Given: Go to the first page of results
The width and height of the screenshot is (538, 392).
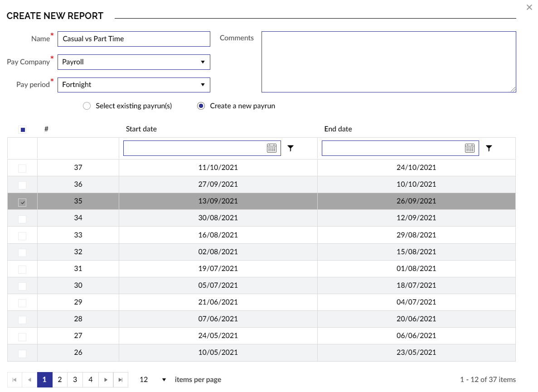Looking at the screenshot, I should (x=15, y=380).
